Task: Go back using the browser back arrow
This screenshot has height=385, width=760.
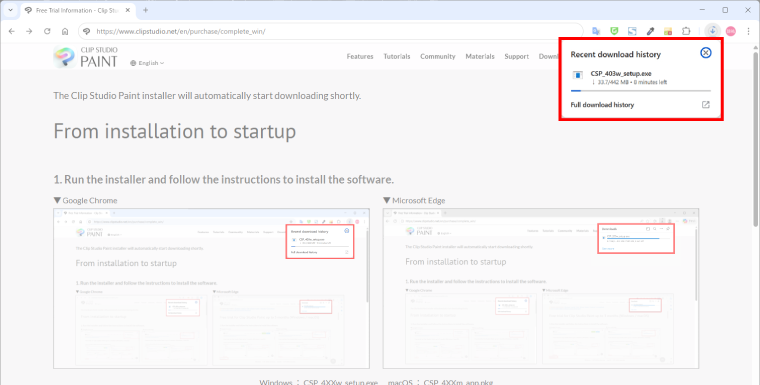Action: [x=12, y=31]
